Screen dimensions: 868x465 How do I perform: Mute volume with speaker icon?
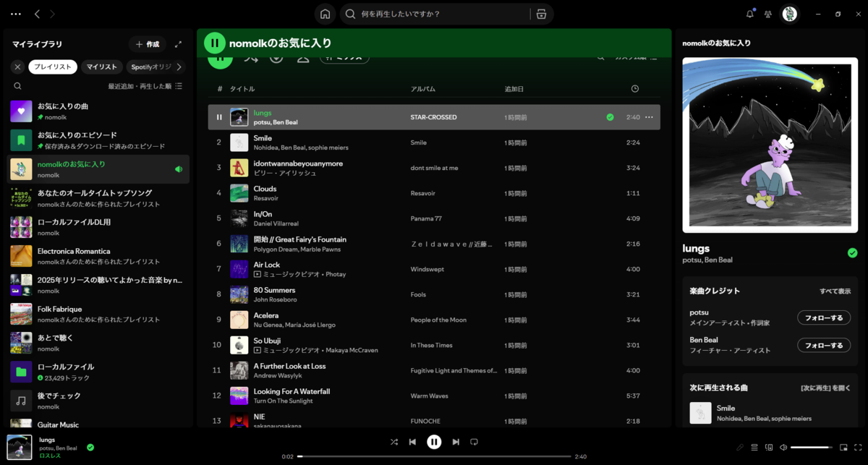coord(783,448)
